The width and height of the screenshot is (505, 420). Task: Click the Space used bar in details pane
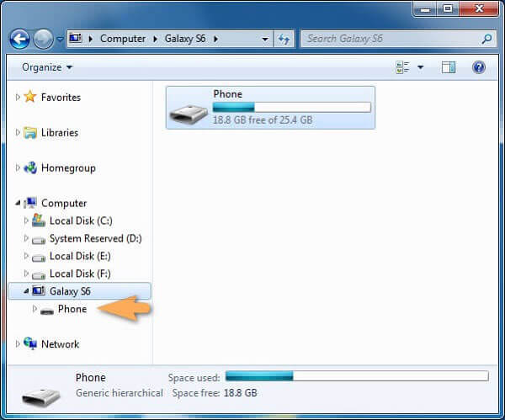click(x=357, y=376)
